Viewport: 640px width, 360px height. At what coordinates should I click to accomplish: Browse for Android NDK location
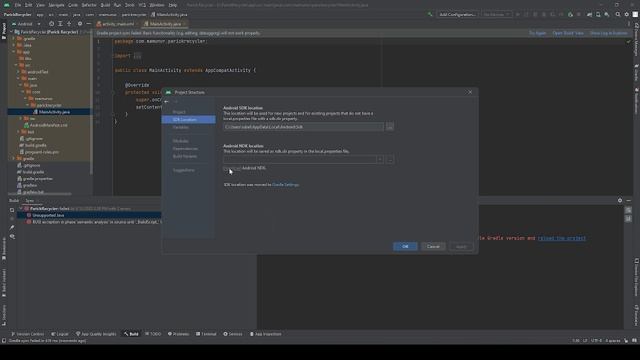point(390,160)
